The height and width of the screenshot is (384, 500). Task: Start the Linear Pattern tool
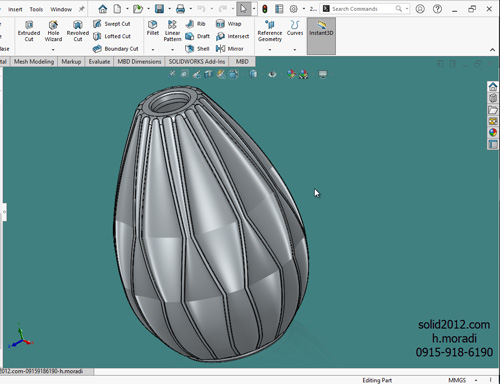click(x=172, y=31)
